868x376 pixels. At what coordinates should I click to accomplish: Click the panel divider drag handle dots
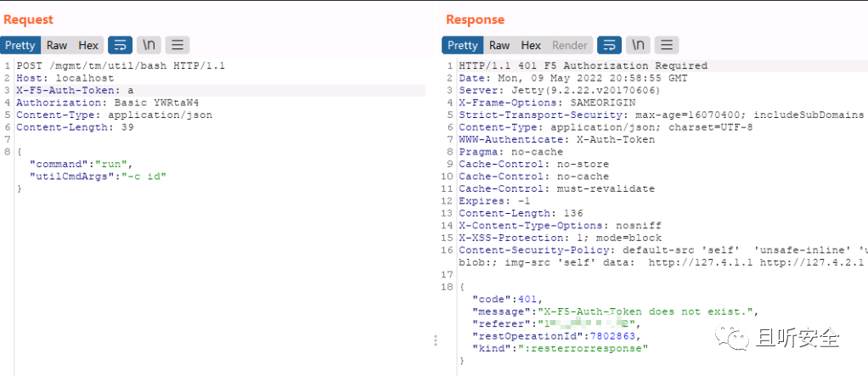click(435, 340)
